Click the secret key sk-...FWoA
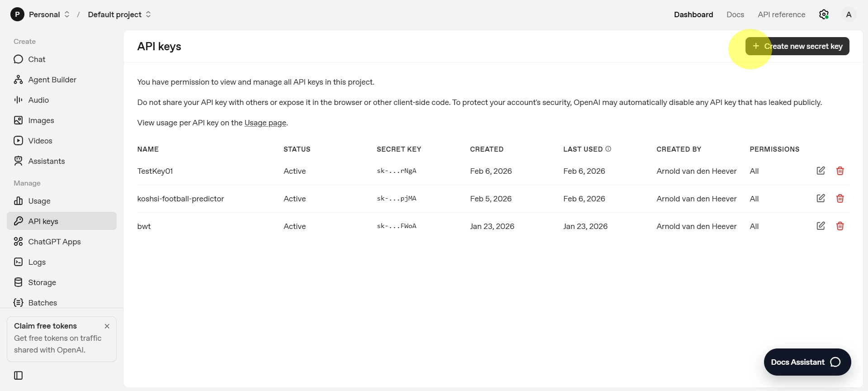 click(396, 226)
